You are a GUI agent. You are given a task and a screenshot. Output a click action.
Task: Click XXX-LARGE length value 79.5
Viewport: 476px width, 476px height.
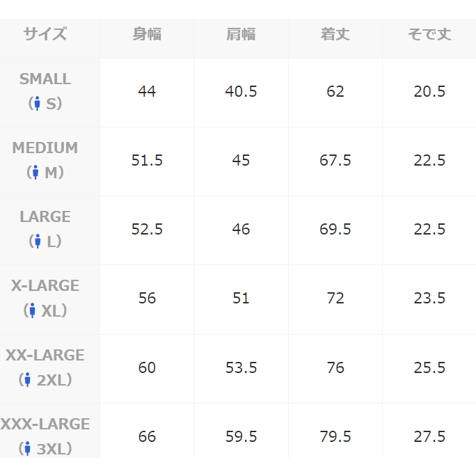(335, 436)
